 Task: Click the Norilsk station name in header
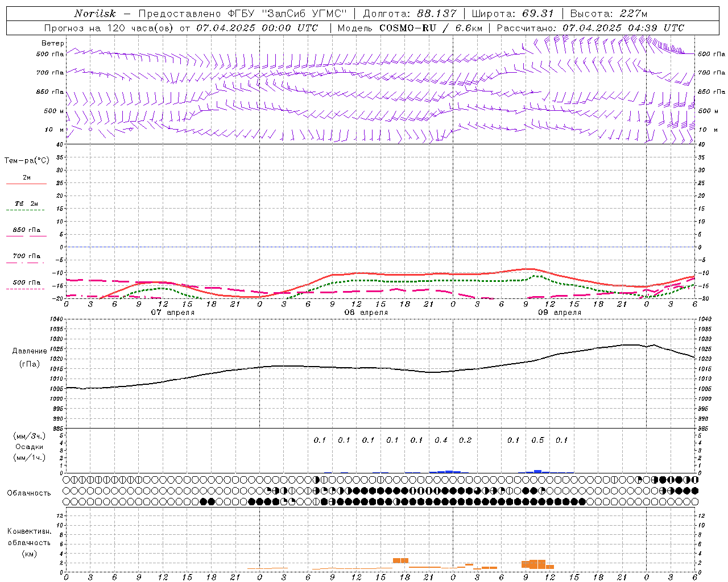(x=95, y=14)
